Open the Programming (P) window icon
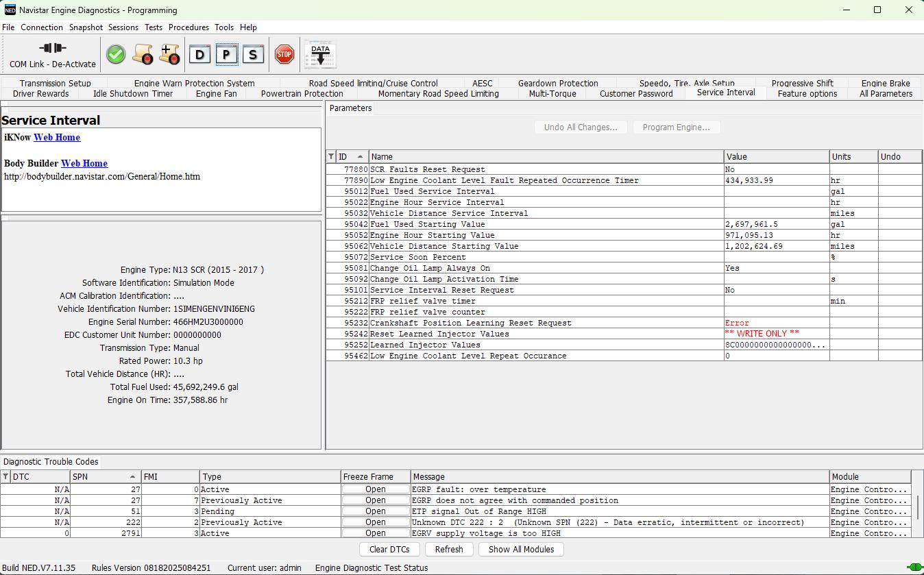 226,54
